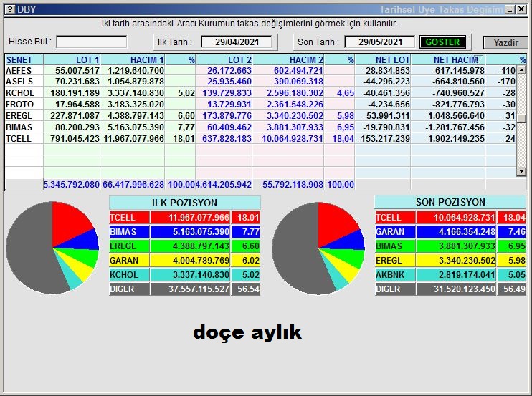
Task: Click KCHOL LOT 2 value 139.729.833
Action: pyautogui.click(x=227, y=93)
